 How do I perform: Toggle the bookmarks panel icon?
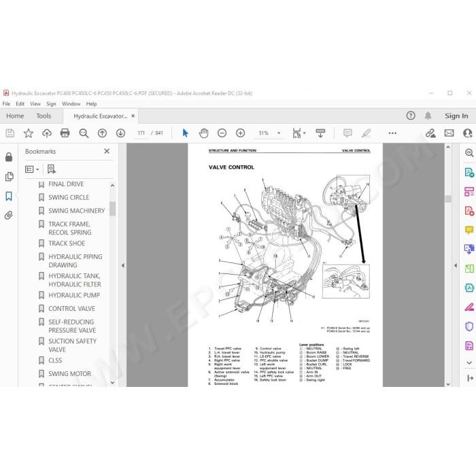[x=9, y=196]
